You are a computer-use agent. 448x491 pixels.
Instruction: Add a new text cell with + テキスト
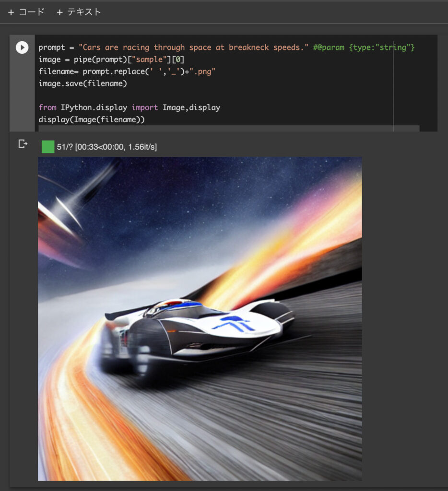[79, 12]
